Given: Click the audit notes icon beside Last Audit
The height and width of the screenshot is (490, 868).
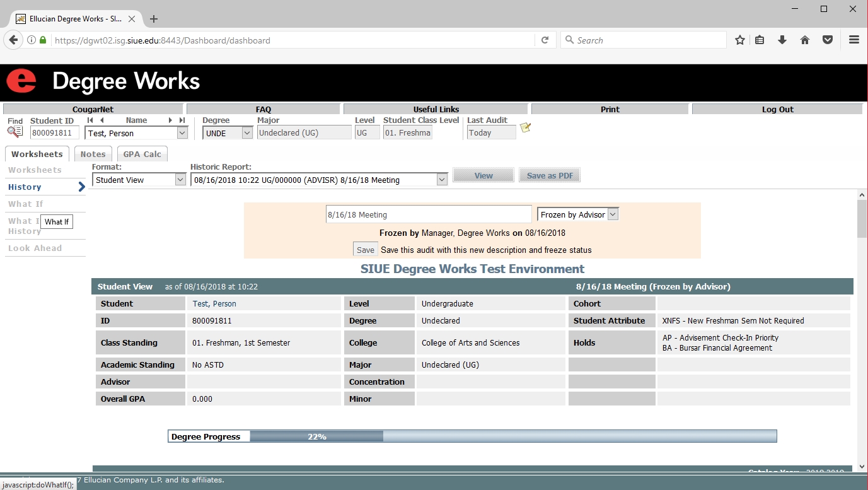Looking at the screenshot, I should point(525,128).
